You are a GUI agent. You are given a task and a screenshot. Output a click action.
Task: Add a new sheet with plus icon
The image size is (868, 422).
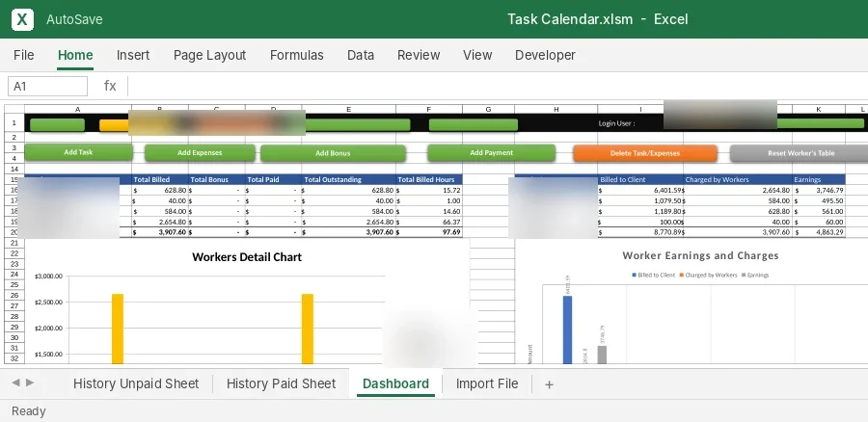point(549,384)
